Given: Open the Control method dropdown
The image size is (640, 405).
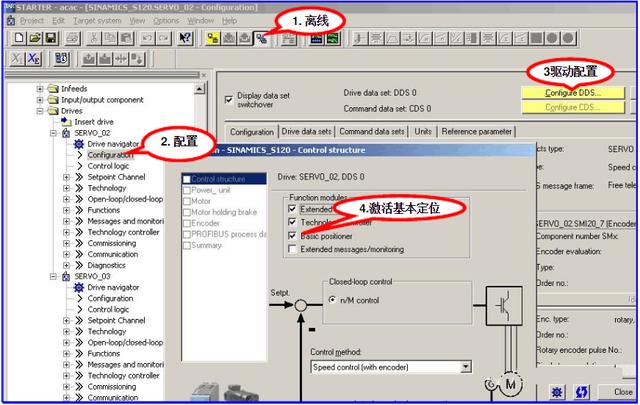Looking at the screenshot, I should [x=465, y=367].
